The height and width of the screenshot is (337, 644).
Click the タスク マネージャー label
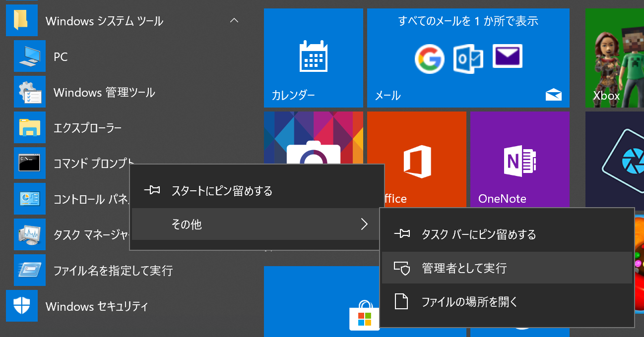click(x=91, y=235)
